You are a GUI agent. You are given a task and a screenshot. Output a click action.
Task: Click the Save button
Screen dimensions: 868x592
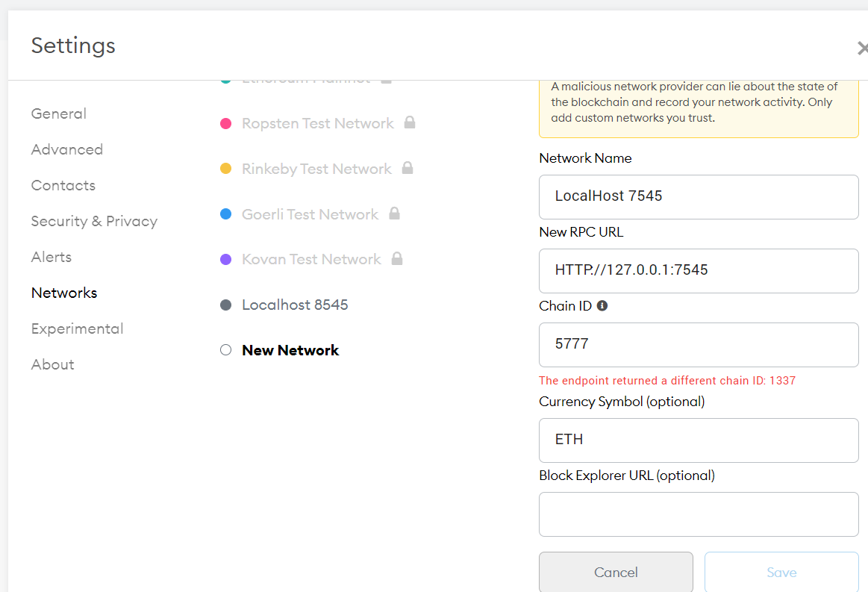point(781,572)
